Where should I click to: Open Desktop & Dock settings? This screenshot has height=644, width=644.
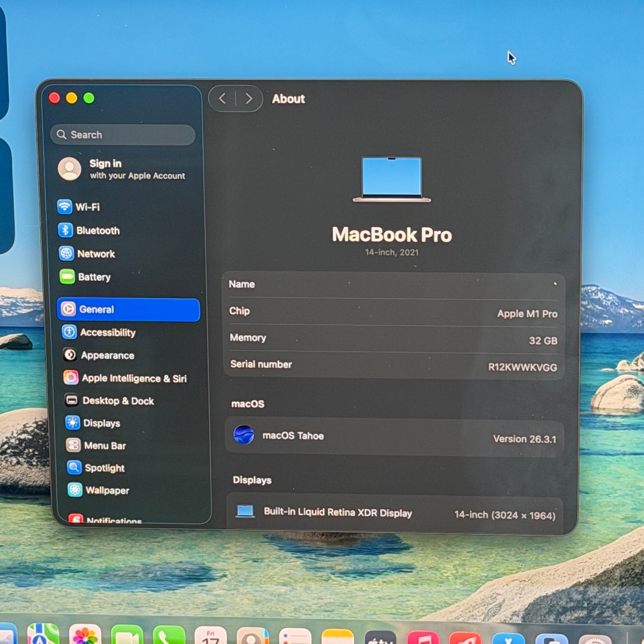pos(118,401)
